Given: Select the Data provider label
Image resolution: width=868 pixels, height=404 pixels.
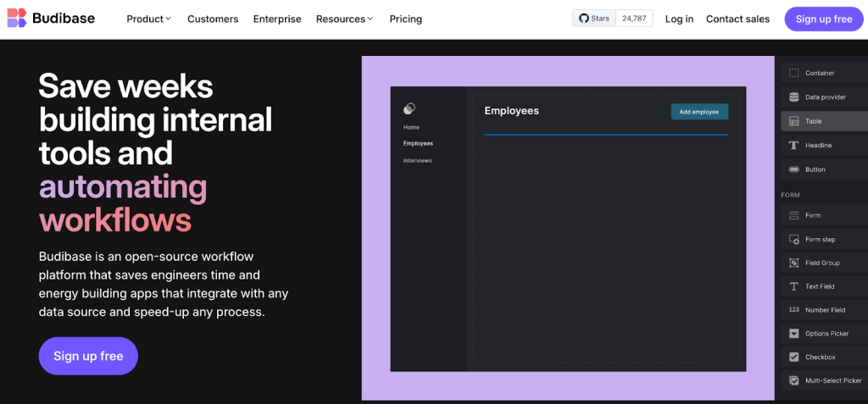Looking at the screenshot, I should tap(826, 97).
